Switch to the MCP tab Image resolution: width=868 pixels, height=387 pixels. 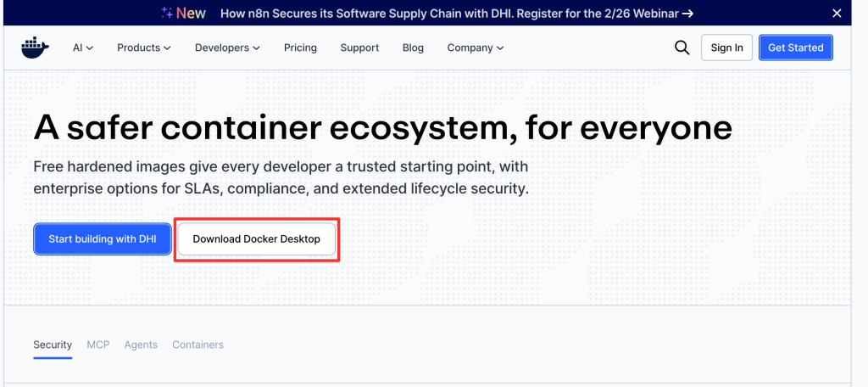98,345
